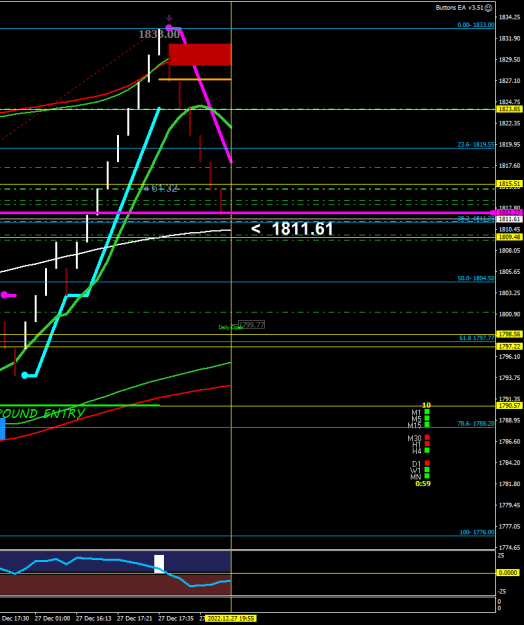Click the '1774.65' price scale value
The width and height of the screenshot is (524, 625).
click(x=509, y=548)
